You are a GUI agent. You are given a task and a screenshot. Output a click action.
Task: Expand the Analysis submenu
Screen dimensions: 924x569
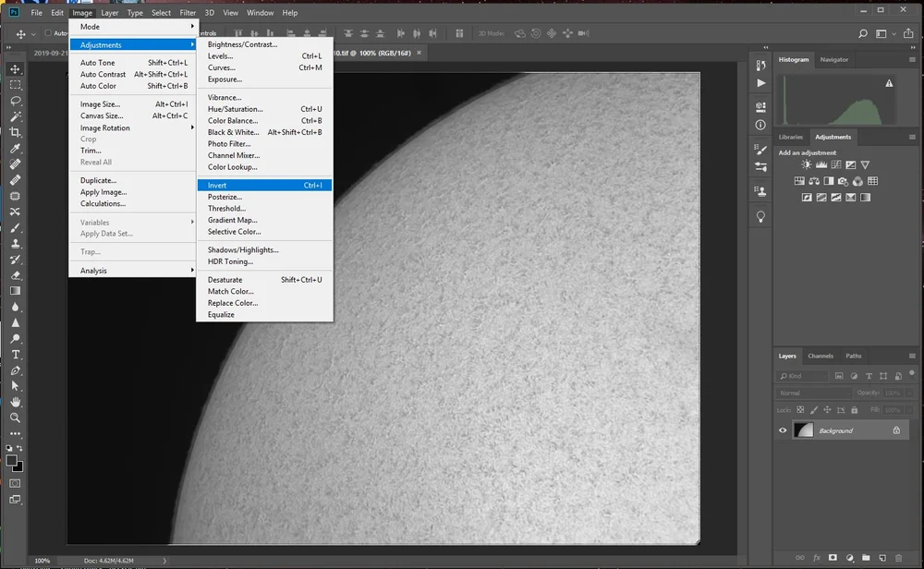[132, 271]
